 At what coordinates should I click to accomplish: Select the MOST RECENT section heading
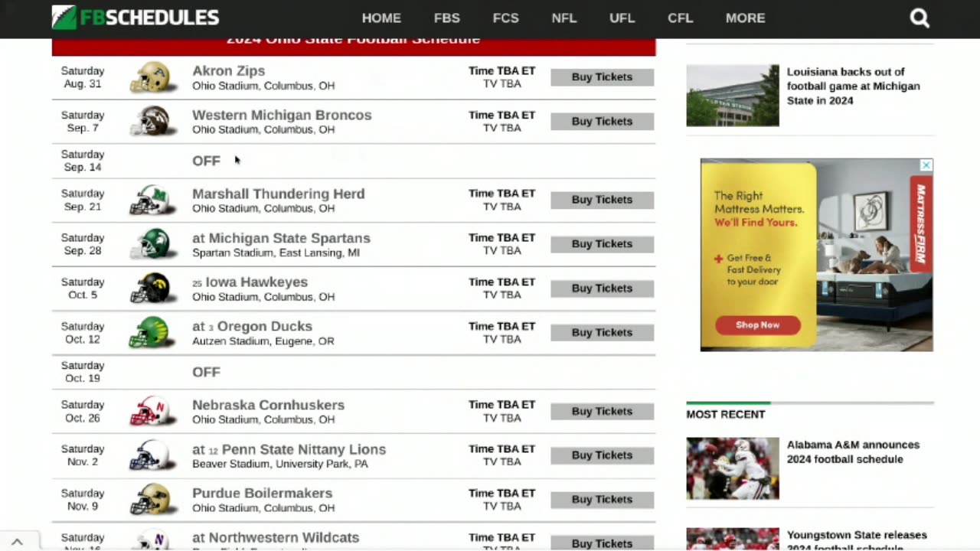pos(726,414)
